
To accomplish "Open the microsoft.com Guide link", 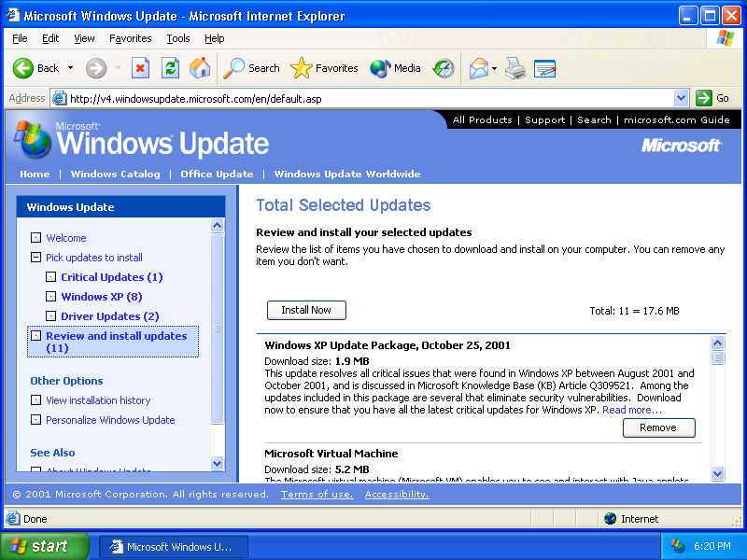I will pyautogui.click(x=676, y=120).
